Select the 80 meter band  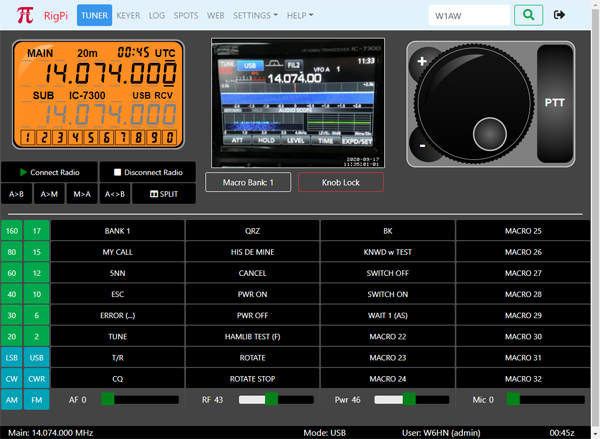[x=12, y=252]
